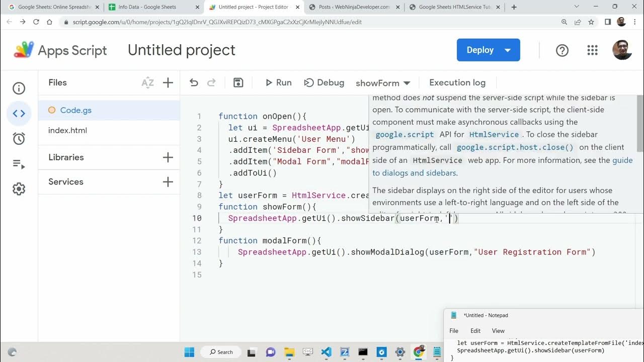The width and height of the screenshot is (644, 362).
Task: Open the Overview info icon in sidebar
Action: coord(19,88)
